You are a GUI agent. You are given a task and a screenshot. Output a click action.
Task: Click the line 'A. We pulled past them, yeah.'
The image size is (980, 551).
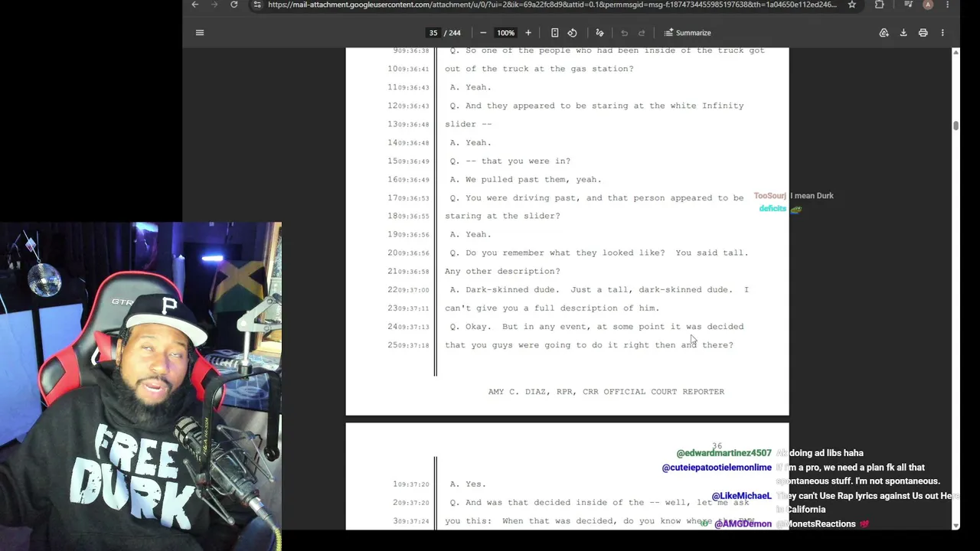526,180
